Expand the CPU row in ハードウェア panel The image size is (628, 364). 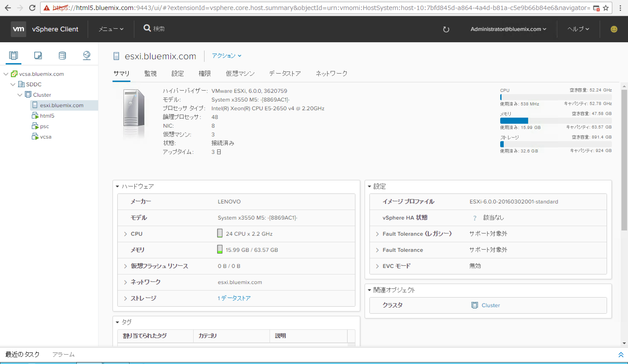click(125, 234)
